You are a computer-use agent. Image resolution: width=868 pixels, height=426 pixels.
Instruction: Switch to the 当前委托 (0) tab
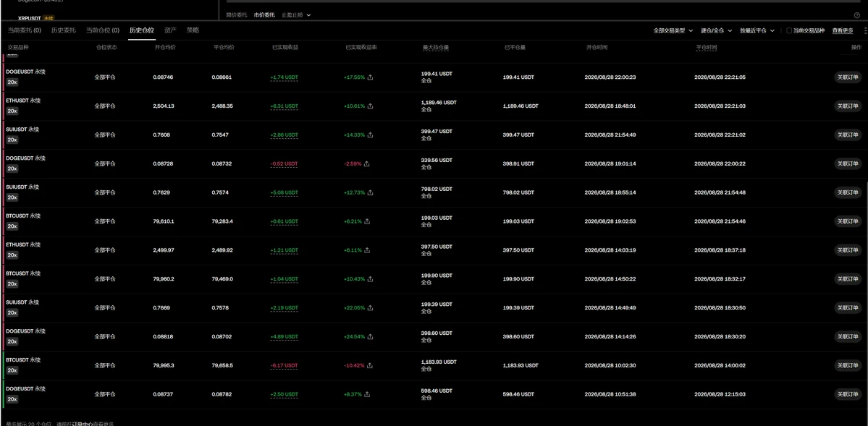23,30
